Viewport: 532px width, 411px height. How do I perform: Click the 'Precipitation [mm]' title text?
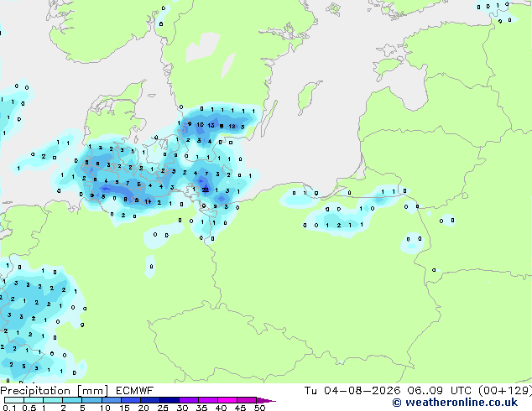click(x=55, y=391)
